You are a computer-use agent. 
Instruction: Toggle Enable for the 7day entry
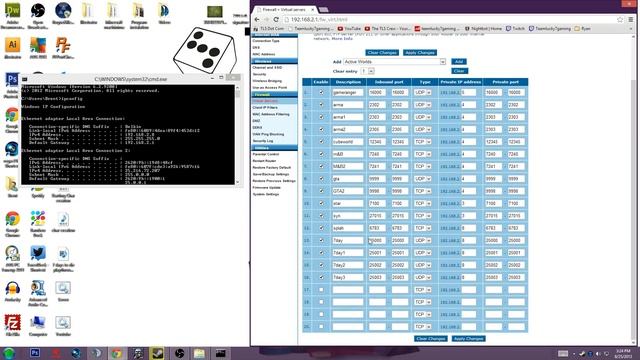[x=321, y=240]
